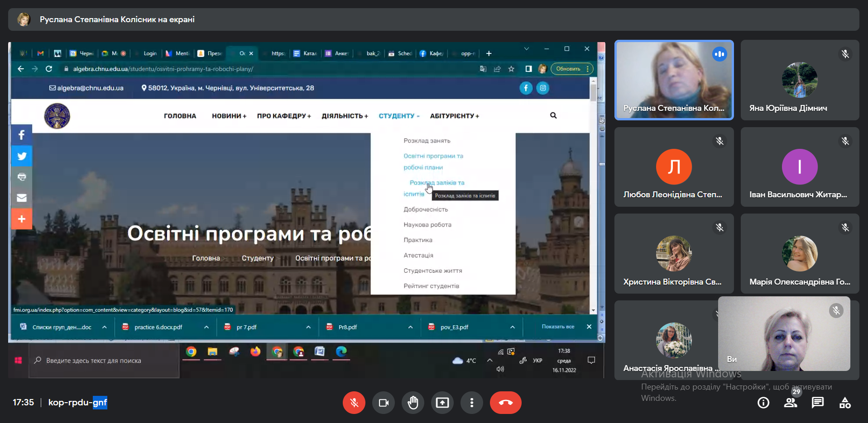868x423 pixels.
Task: Click Windows Start button in shared screen
Action: tap(18, 361)
